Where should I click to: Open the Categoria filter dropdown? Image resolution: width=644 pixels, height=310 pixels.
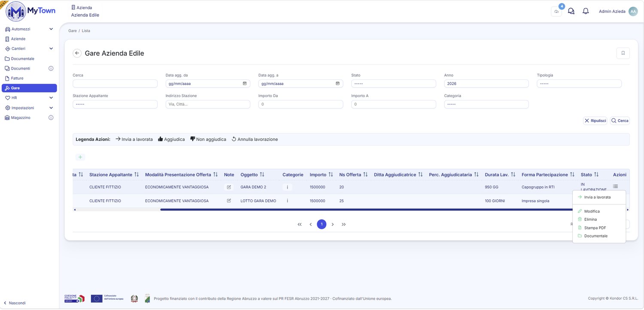pyautogui.click(x=486, y=104)
